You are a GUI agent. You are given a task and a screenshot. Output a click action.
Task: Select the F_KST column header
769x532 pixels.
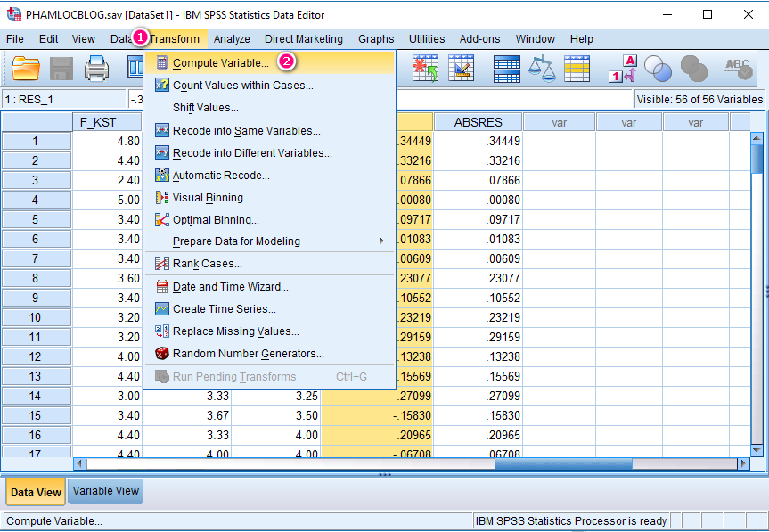(108, 122)
